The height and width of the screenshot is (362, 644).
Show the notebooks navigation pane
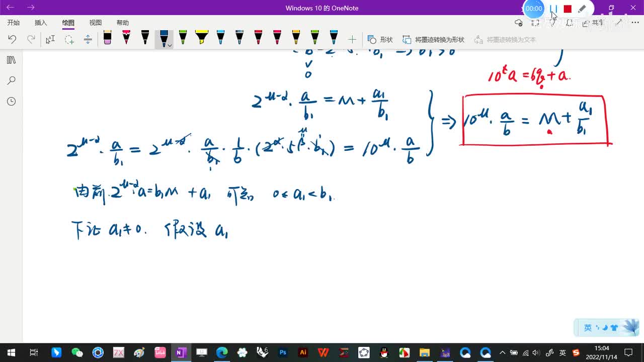coord(11,60)
